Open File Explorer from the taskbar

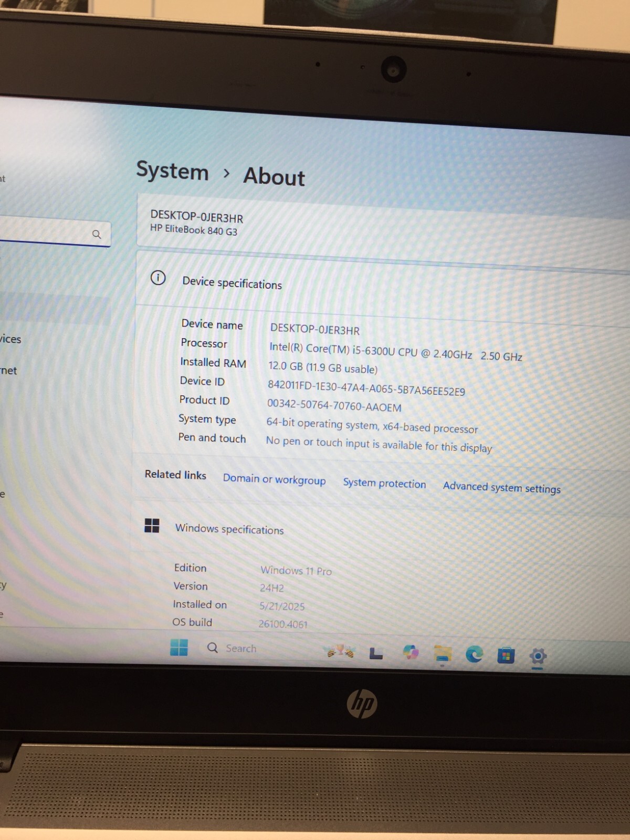pos(443,654)
